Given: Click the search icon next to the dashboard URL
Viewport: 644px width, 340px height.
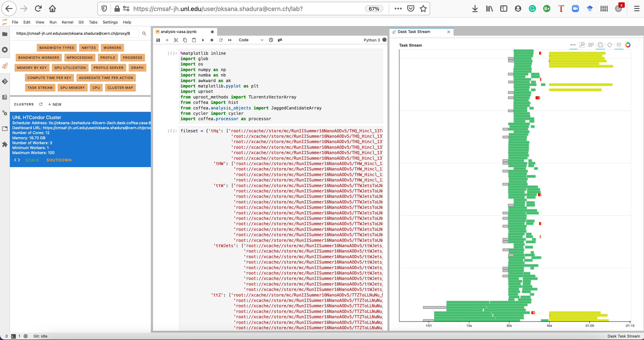Looking at the screenshot, I should tap(144, 33).
